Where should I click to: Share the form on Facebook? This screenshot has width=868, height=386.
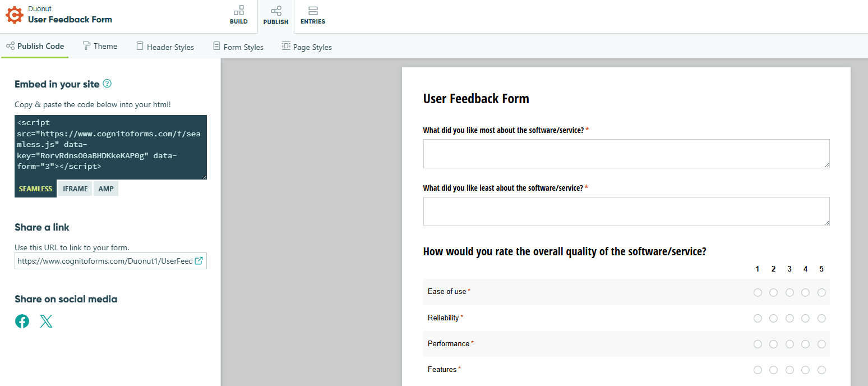click(22, 321)
